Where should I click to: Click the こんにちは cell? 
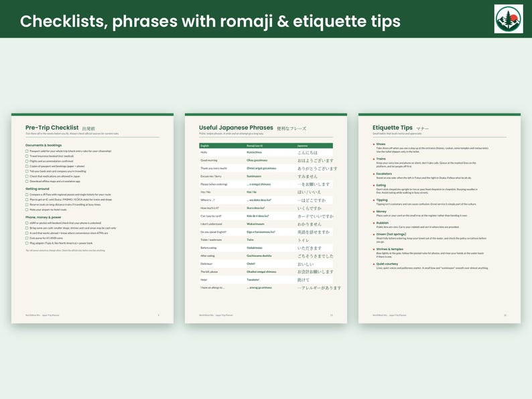(x=308, y=153)
